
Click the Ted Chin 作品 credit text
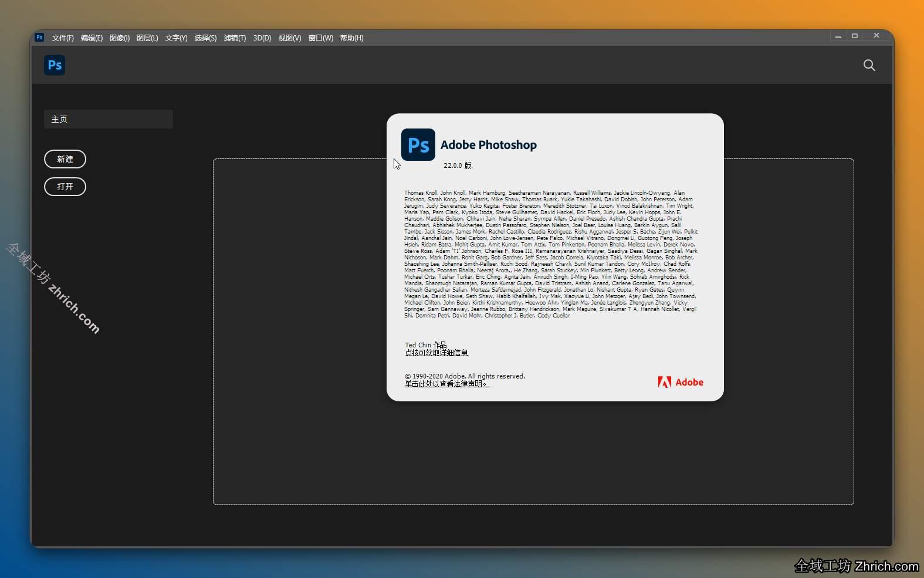[426, 345]
